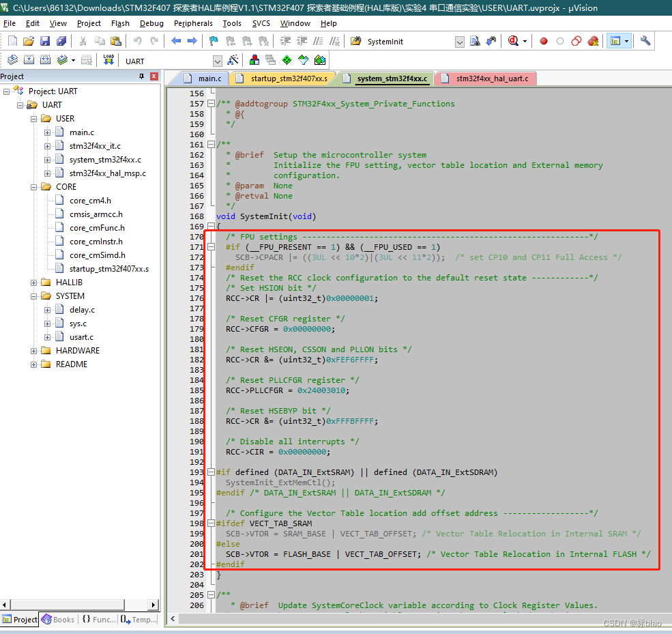
Task: Download code to flash with LOAD icon
Action: click(x=108, y=59)
